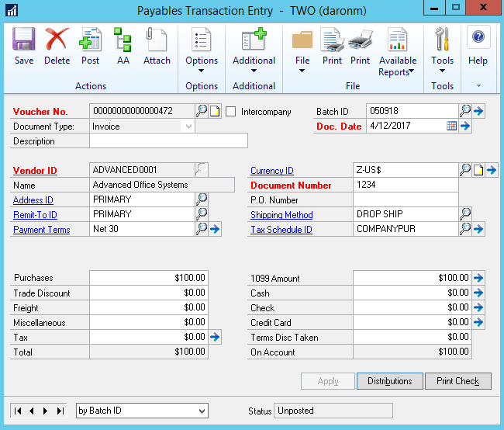Click the Tax amount expansion arrow
504x430 pixels.
click(x=215, y=337)
